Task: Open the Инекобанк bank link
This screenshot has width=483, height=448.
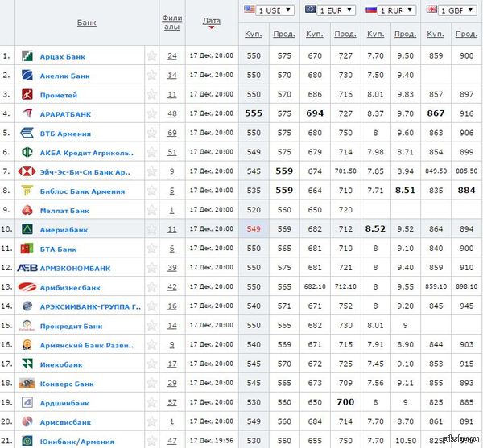Action: (61, 364)
